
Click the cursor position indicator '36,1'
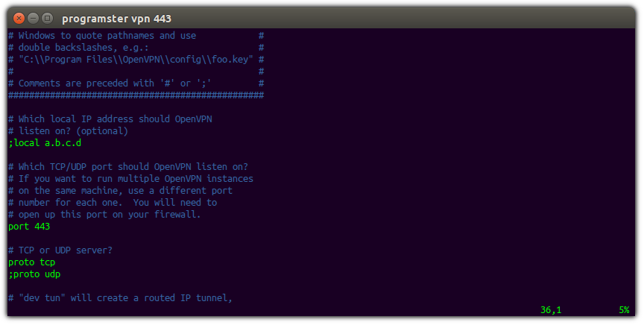(551, 310)
